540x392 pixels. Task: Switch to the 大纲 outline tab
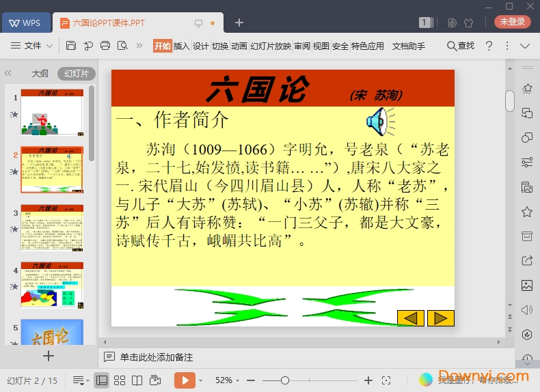coord(40,73)
